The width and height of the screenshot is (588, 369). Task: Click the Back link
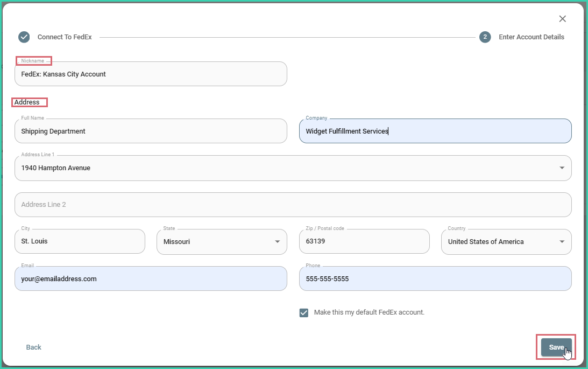coord(33,347)
